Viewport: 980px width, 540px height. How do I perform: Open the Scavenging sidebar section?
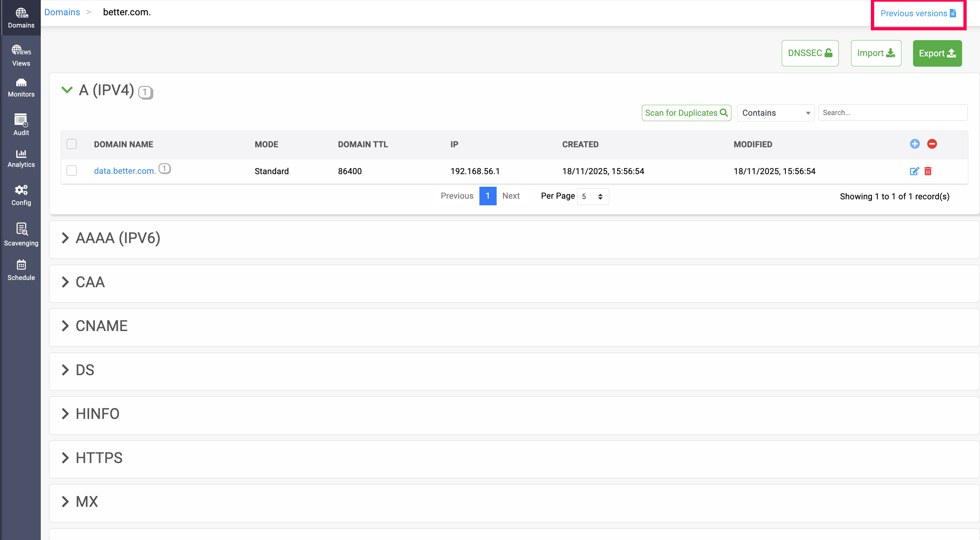point(21,235)
